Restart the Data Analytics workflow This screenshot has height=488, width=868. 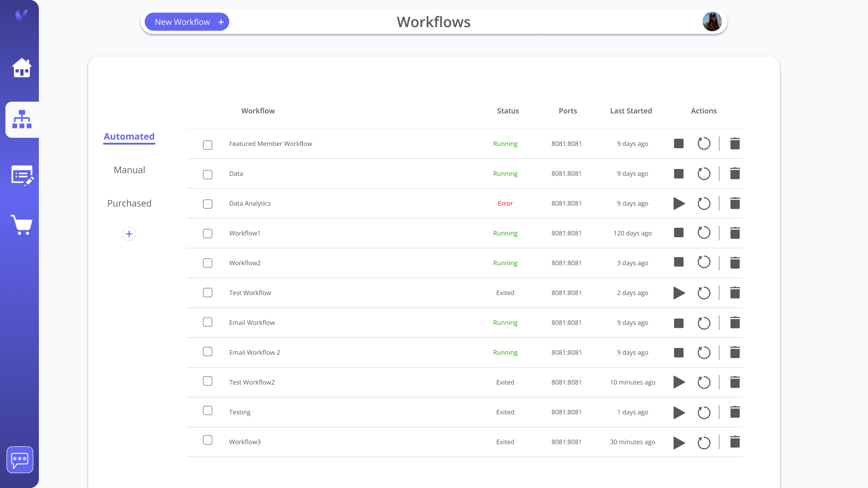click(704, 203)
